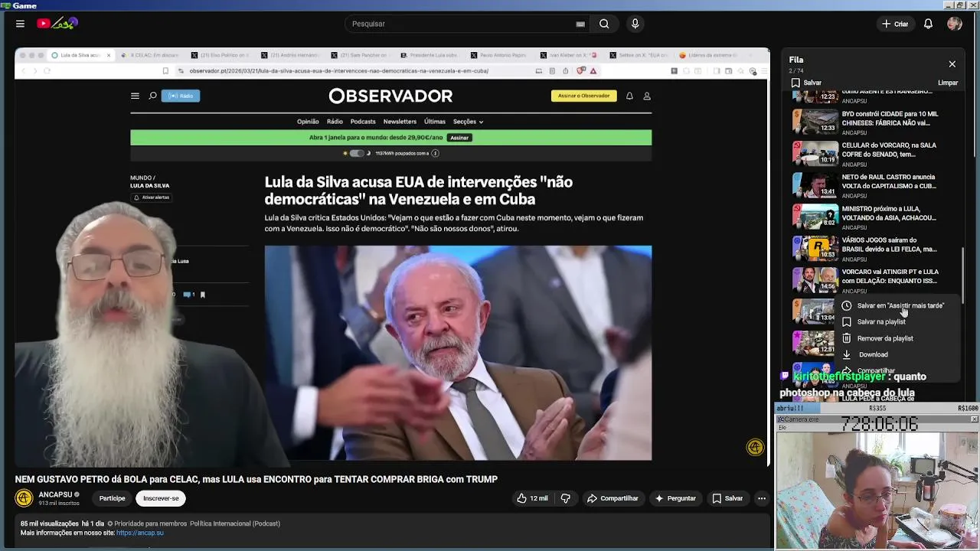980x551 pixels.
Task: Click video title NEM GUSTAVO PETRO text
Action: pos(256,479)
